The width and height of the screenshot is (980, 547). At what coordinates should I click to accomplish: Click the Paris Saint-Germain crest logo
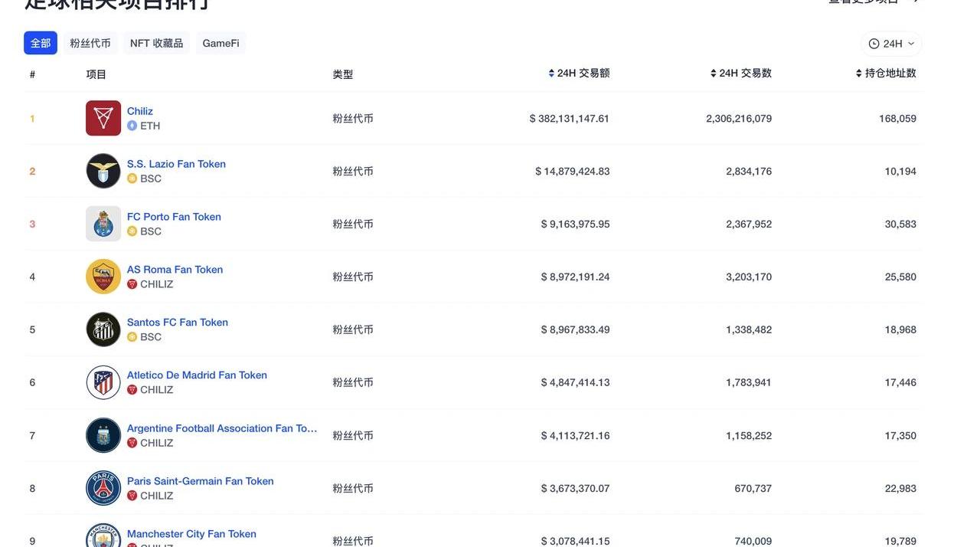103,488
